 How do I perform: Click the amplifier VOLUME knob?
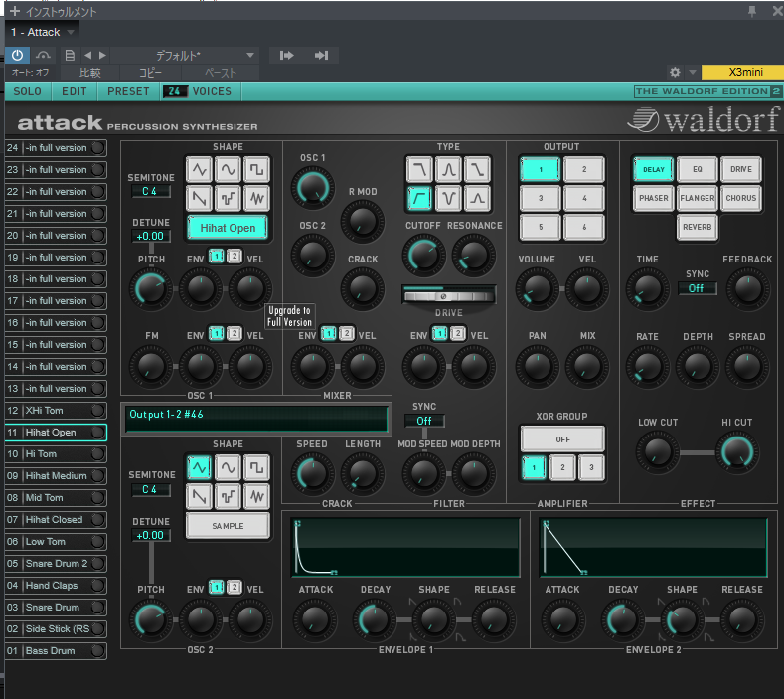coord(537,288)
